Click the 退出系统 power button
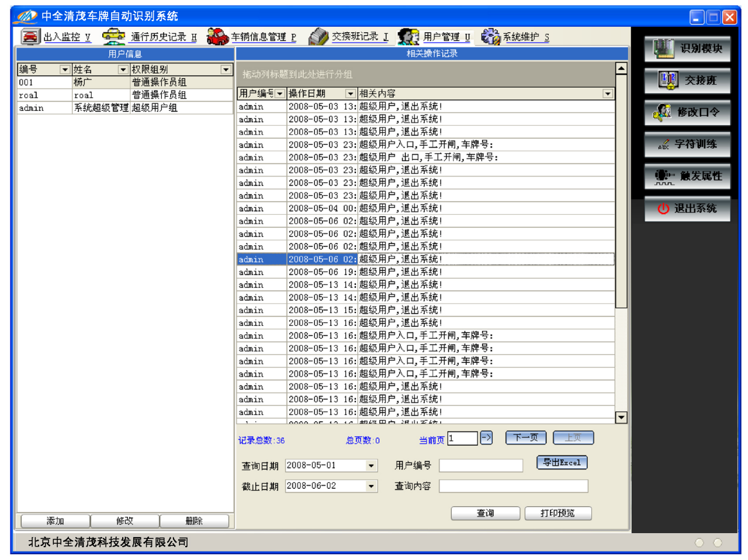Screen dimensions: 748x560 click(x=687, y=208)
